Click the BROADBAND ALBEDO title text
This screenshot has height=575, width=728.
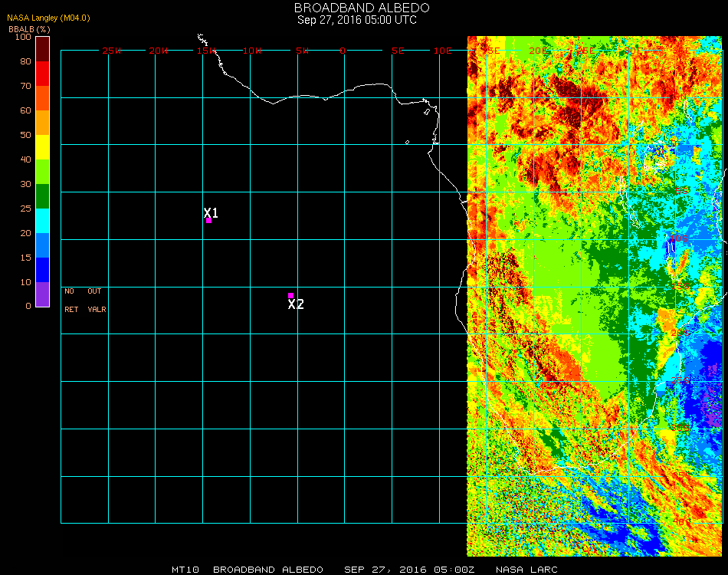point(356,8)
